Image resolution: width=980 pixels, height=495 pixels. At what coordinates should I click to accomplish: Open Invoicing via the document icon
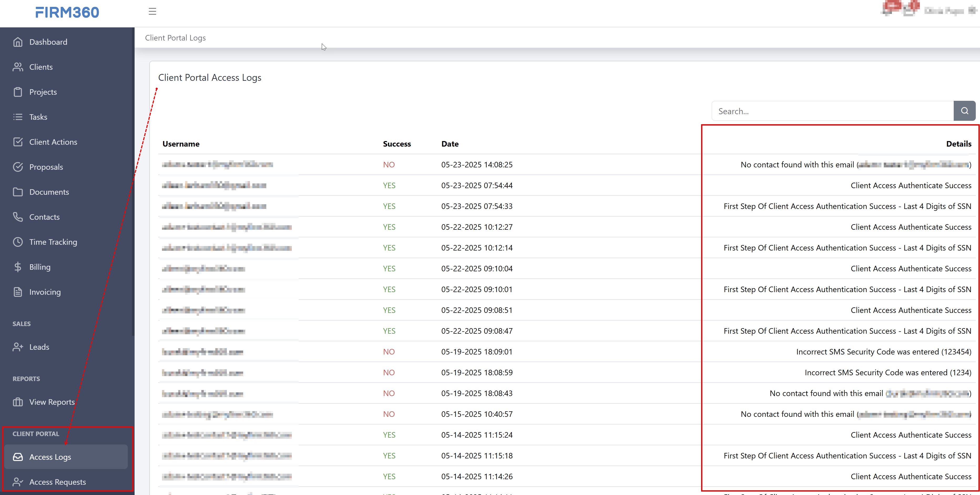[x=18, y=292]
